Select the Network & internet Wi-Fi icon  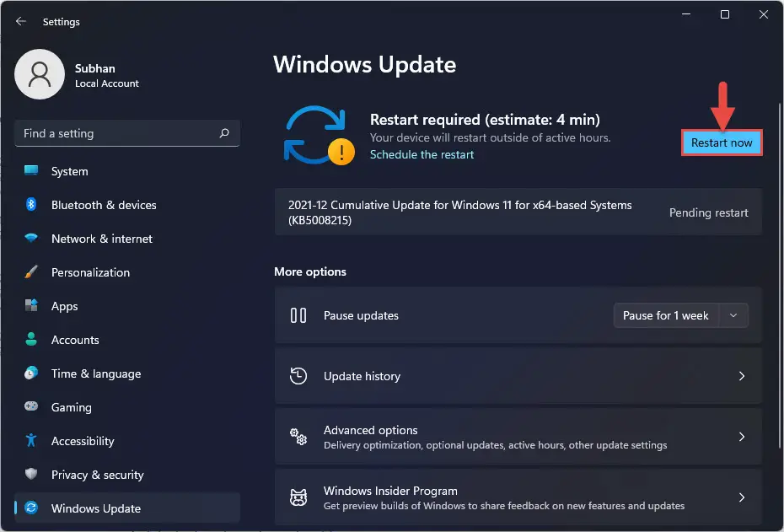[x=31, y=239]
